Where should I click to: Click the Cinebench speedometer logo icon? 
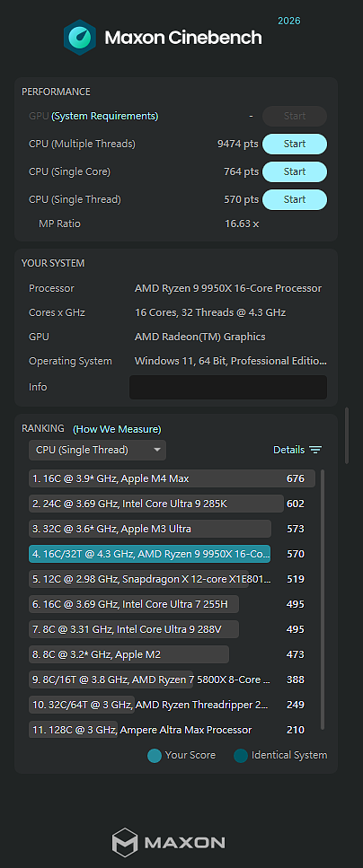point(80,37)
